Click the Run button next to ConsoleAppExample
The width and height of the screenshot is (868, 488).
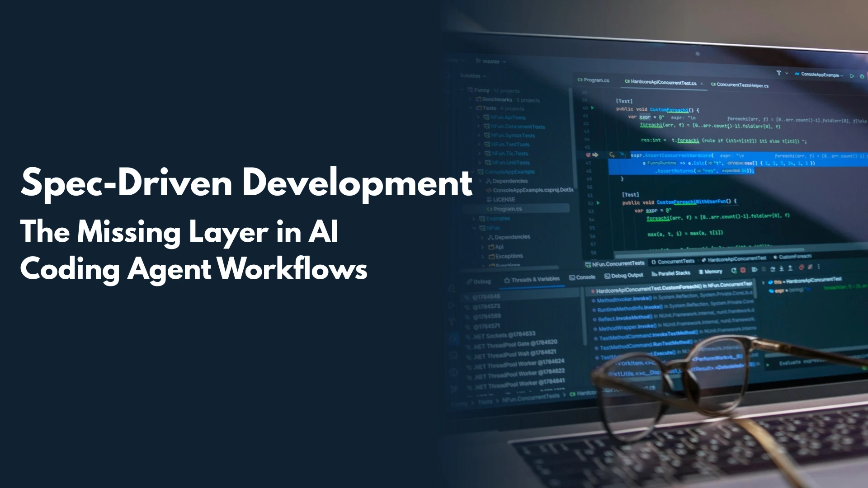852,75
